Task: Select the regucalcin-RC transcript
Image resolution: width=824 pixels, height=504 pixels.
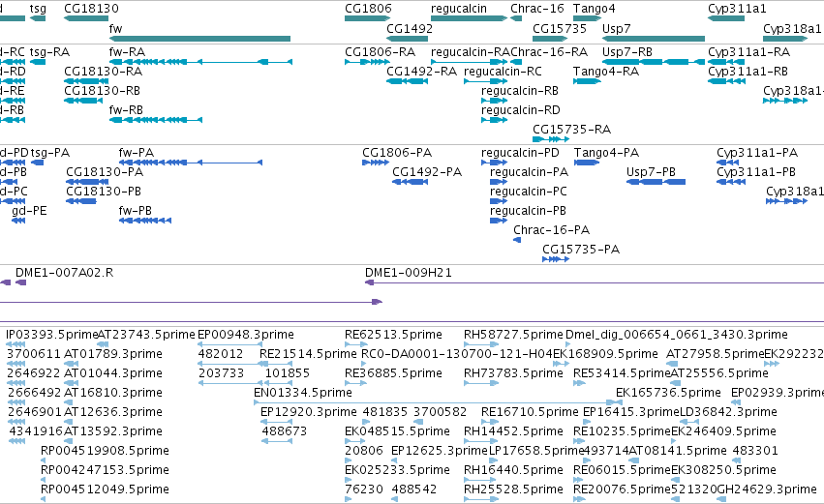Action: [485, 81]
